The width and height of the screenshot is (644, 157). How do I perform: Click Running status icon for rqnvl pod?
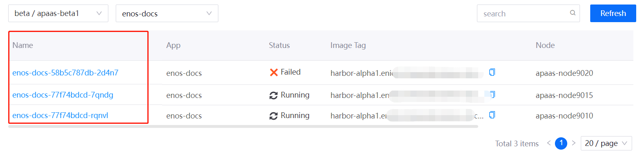[x=273, y=116]
